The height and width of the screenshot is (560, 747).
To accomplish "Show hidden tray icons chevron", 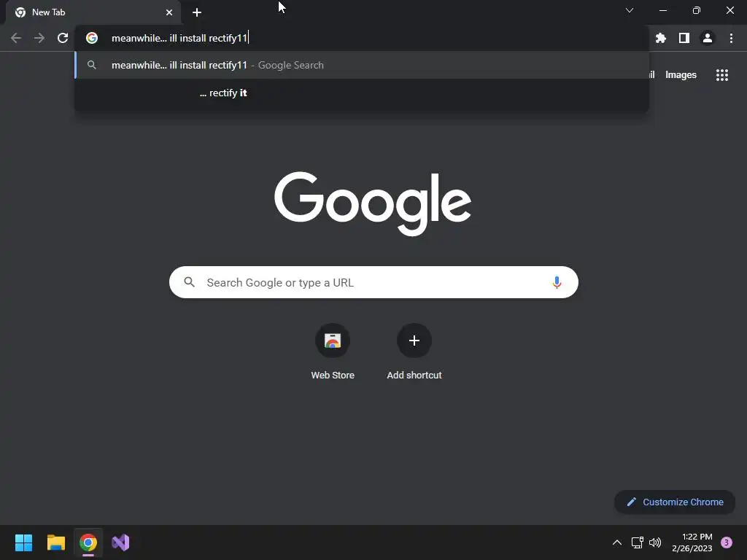I will [x=617, y=542].
